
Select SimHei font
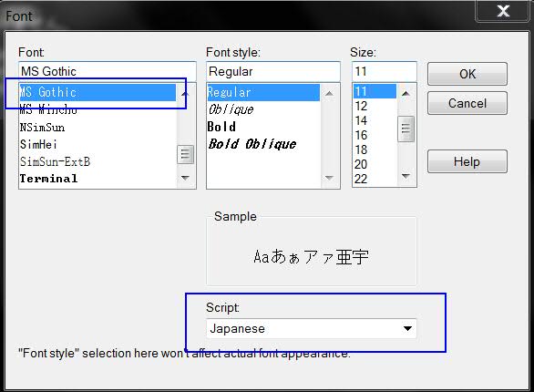98,144
